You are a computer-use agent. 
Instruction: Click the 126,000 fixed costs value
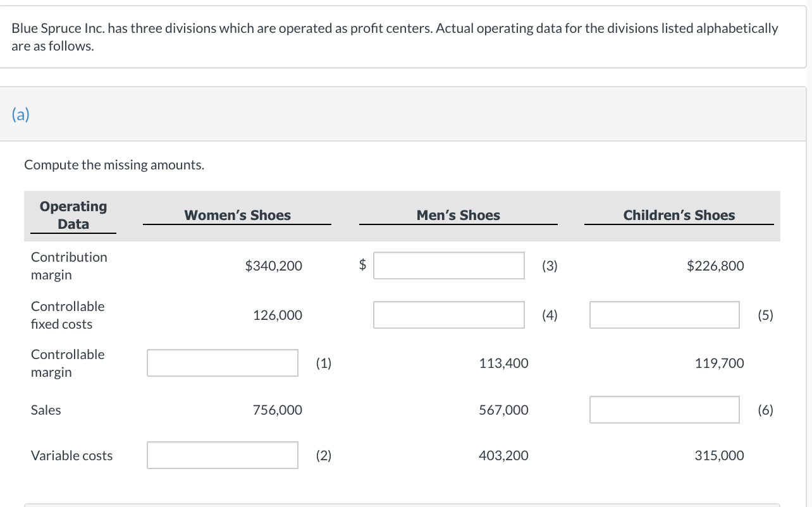click(277, 315)
